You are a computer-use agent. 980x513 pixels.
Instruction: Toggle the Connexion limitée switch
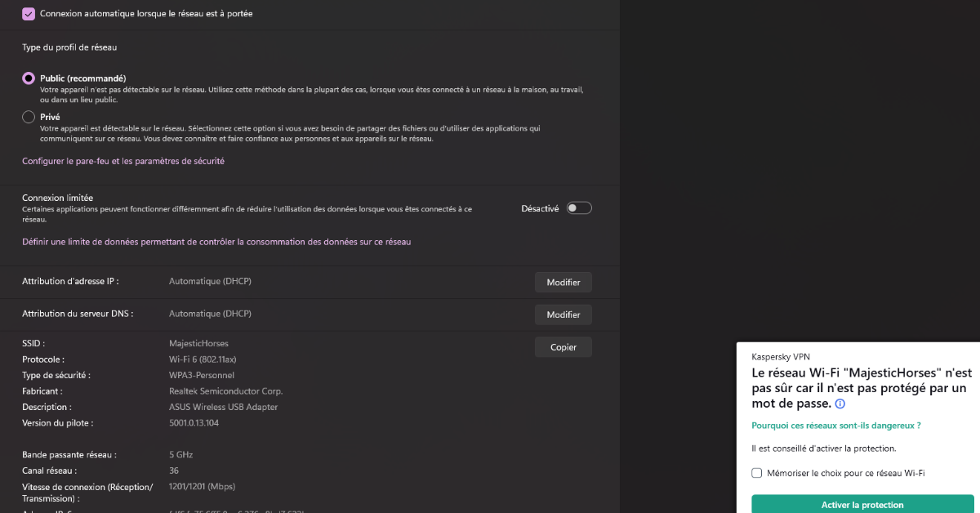tap(579, 208)
